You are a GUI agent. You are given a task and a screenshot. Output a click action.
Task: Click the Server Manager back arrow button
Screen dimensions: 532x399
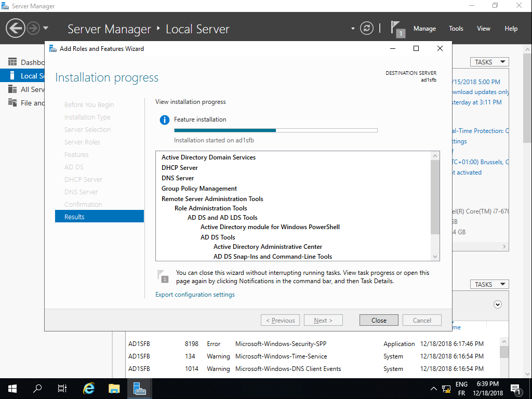pos(16,28)
